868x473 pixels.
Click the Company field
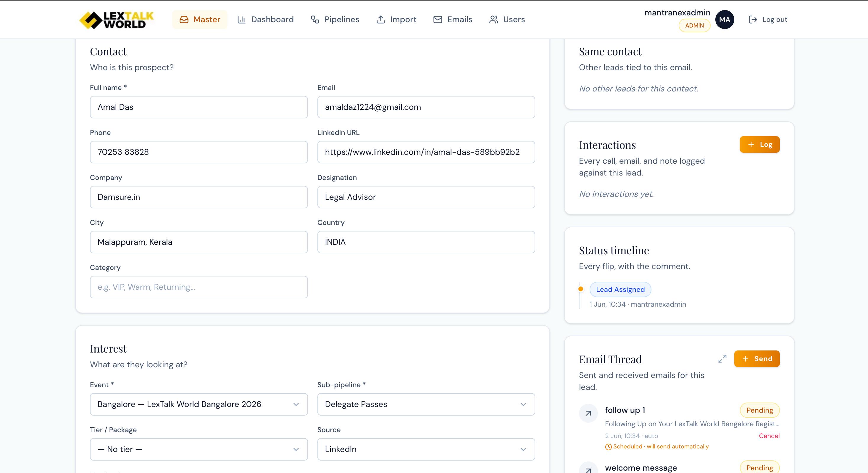click(199, 197)
